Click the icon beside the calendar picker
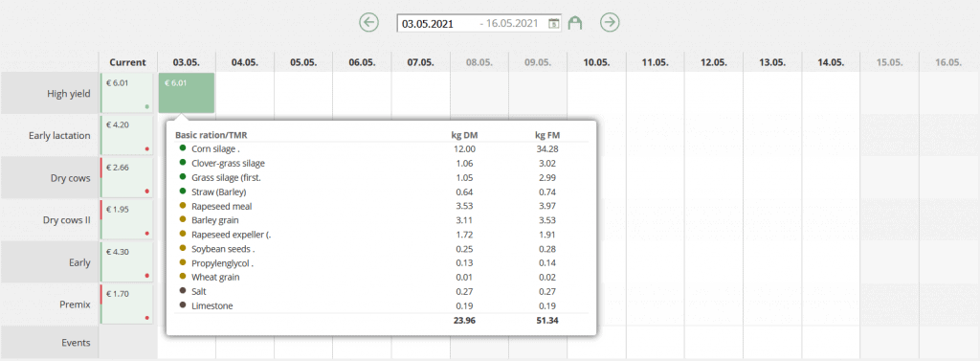The height and width of the screenshot is (361, 980). [x=575, y=24]
